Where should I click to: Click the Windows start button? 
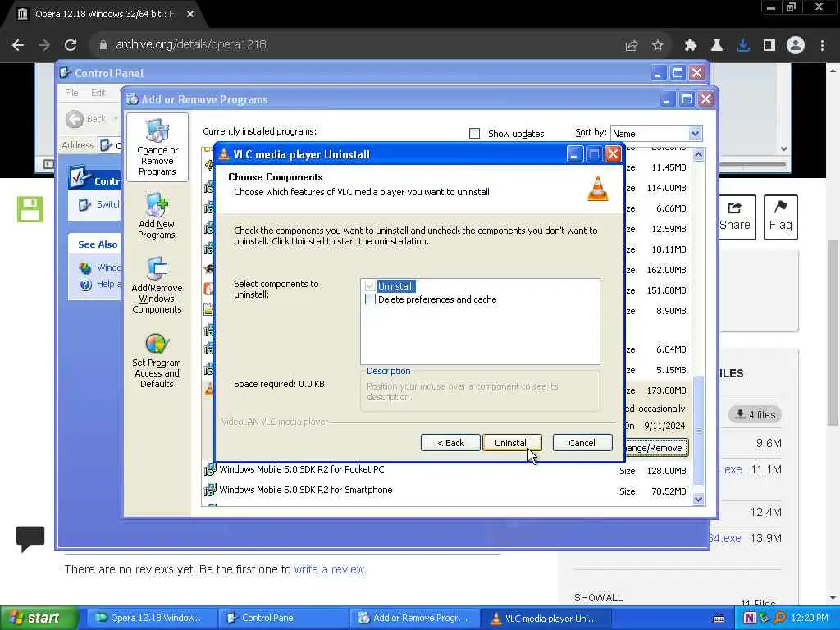(38, 618)
